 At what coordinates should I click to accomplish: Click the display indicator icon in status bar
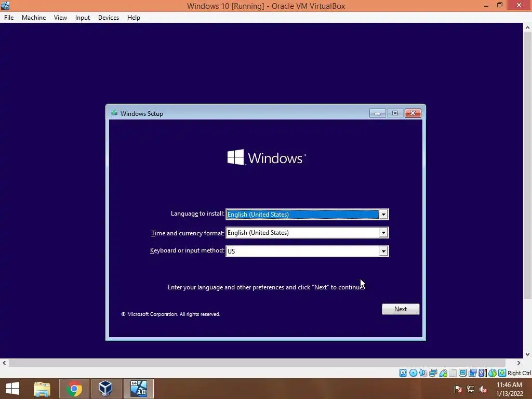click(x=462, y=373)
